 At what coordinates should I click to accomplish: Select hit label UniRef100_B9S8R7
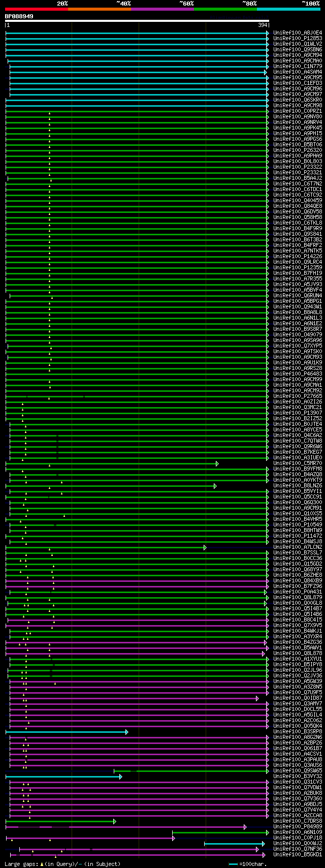coord(298,329)
